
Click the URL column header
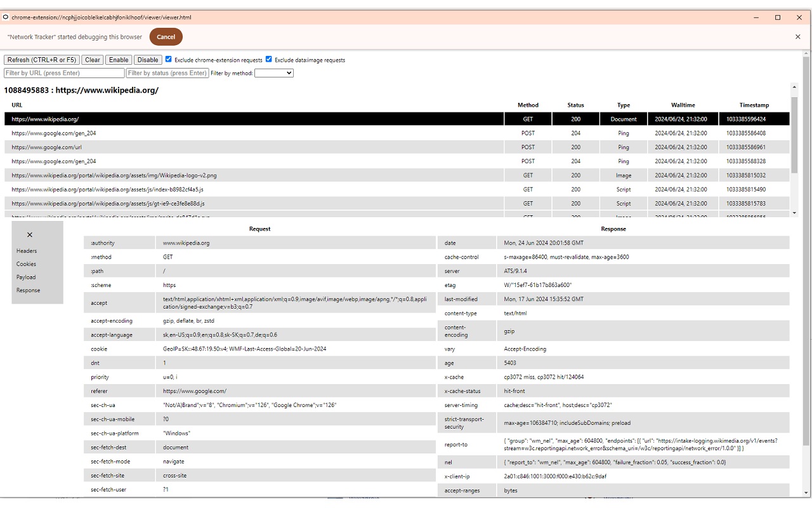click(x=17, y=105)
